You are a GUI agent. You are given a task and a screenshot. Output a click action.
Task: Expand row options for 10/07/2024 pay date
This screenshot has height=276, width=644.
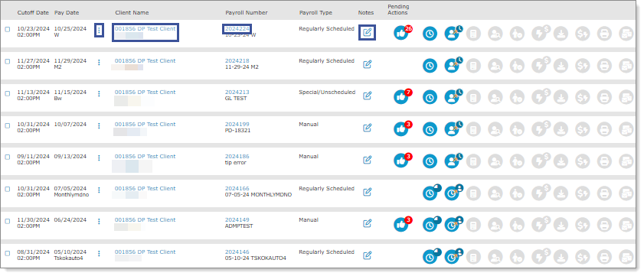click(x=99, y=126)
